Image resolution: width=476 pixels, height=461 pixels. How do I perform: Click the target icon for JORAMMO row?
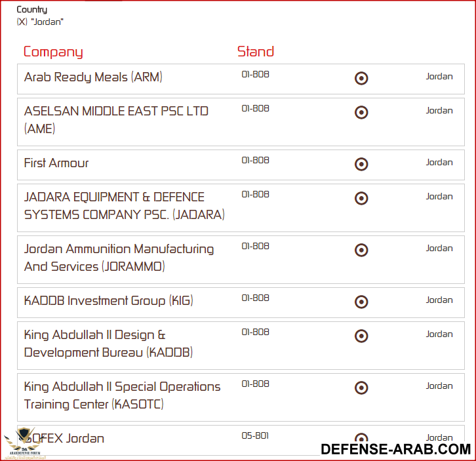(x=361, y=251)
